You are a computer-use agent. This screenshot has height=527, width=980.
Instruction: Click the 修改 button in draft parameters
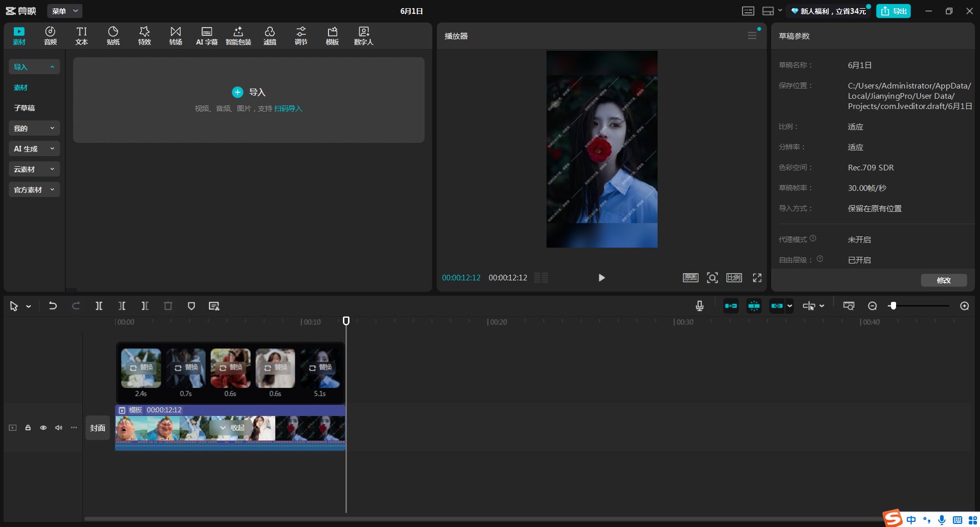[x=944, y=280]
